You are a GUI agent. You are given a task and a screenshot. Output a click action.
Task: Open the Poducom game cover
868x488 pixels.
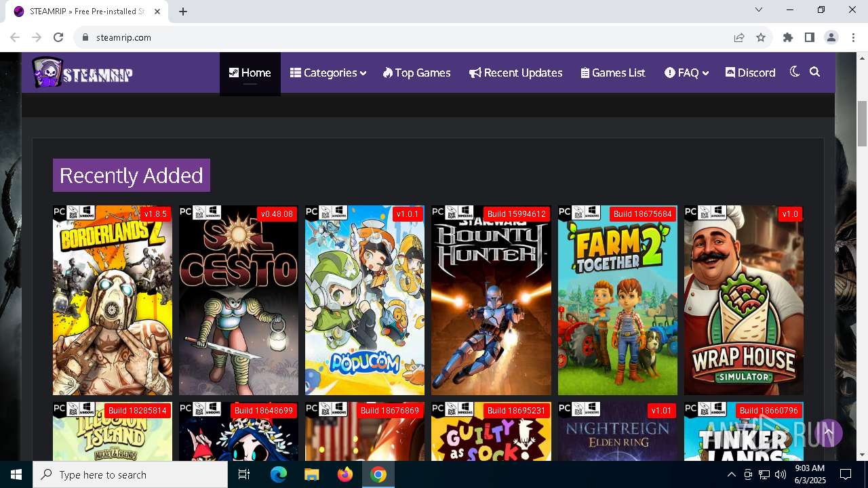coord(365,300)
